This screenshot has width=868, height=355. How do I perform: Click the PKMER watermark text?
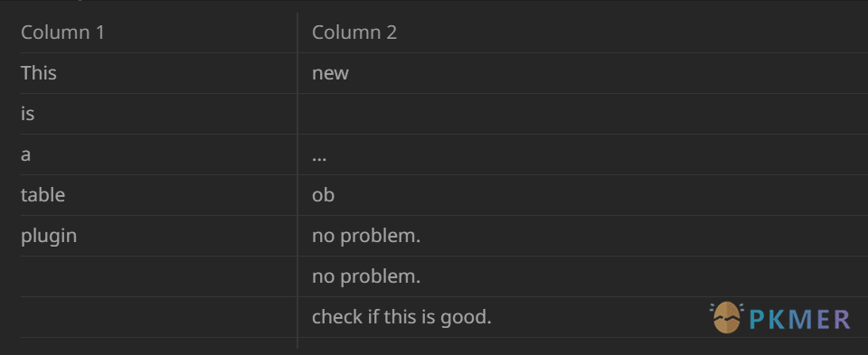(x=800, y=320)
